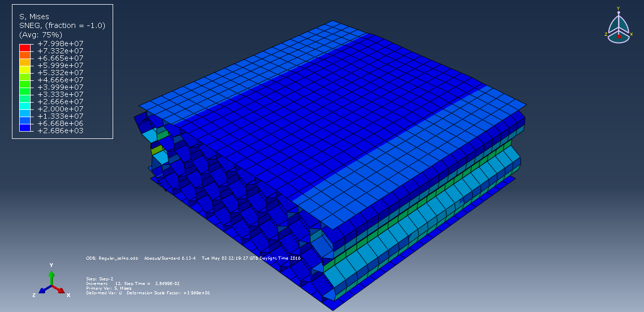Click the 'Abaqus/Standard 6.13-4' title text
Screen dimensions: 644x312
coord(170,258)
